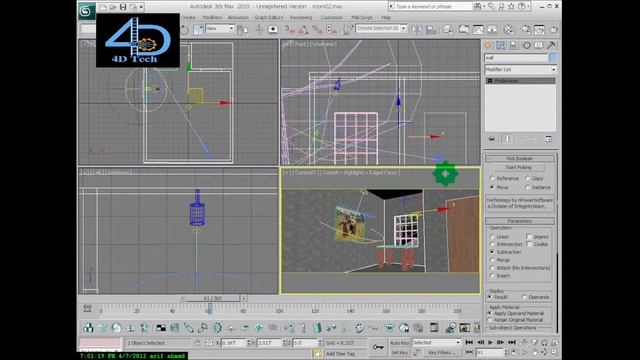Save the scene with the floppy disk icon
The width and height of the screenshot is (640, 360).
pos(123,7)
